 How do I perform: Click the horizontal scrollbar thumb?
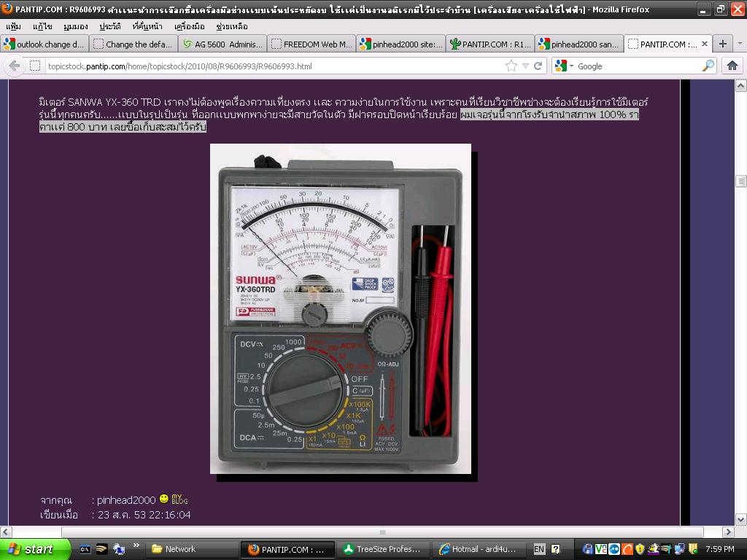(x=382, y=532)
